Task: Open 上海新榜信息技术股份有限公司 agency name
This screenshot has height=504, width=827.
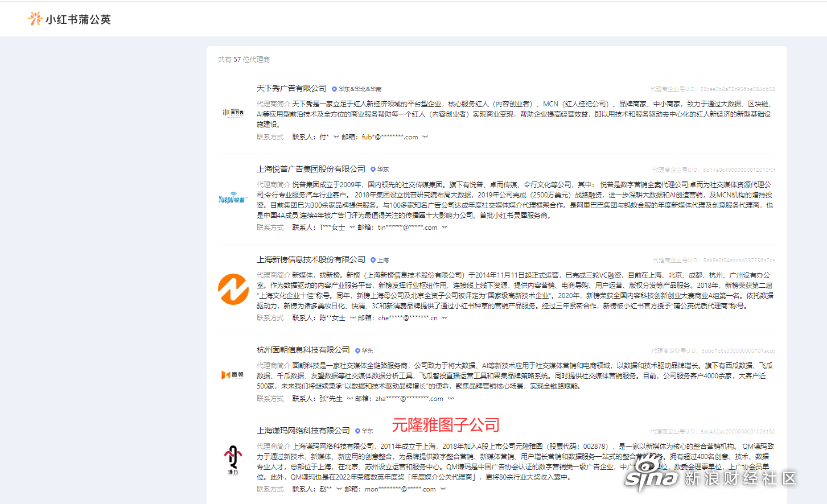Action: click(311, 259)
